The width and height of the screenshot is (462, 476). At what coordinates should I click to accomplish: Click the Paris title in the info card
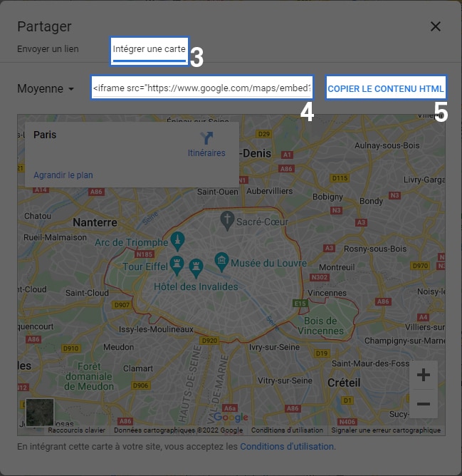click(x=45, y=135)
